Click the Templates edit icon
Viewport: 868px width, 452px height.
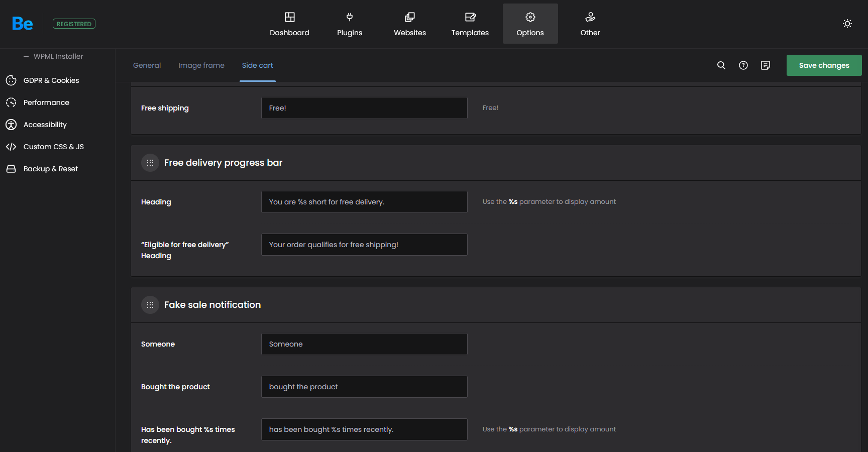[x=470, y=17]
